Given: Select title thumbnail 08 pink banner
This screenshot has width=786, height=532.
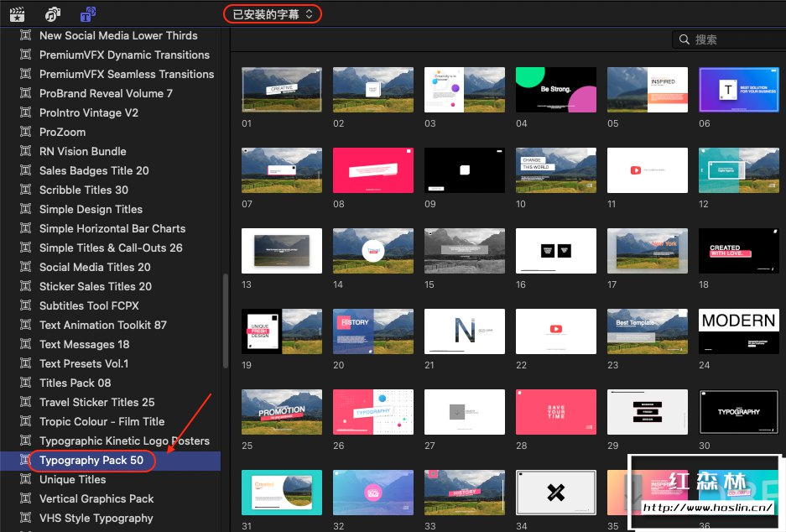Looking at the screenshot, I should [x=373, y=170].
